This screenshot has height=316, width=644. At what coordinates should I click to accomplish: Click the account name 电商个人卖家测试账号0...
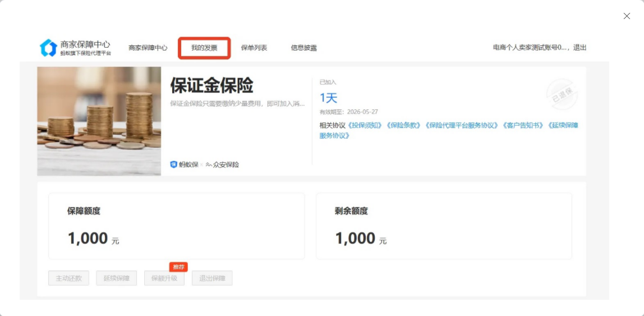(530, 47)
